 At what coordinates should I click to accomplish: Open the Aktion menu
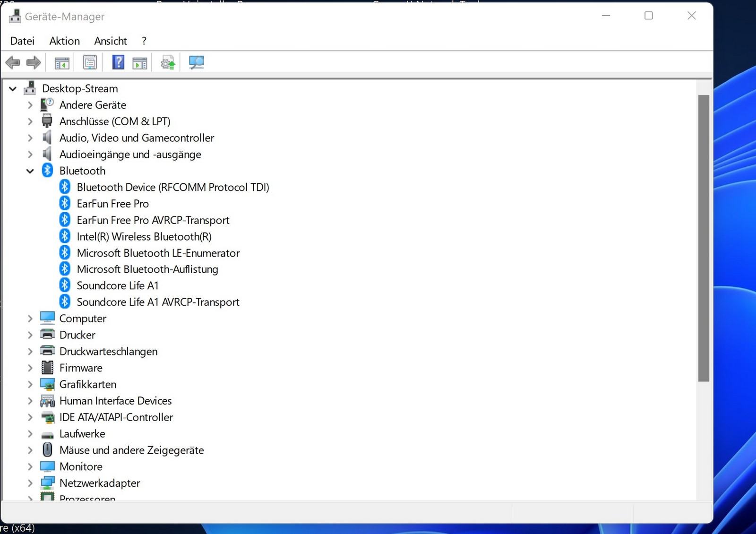64,41
